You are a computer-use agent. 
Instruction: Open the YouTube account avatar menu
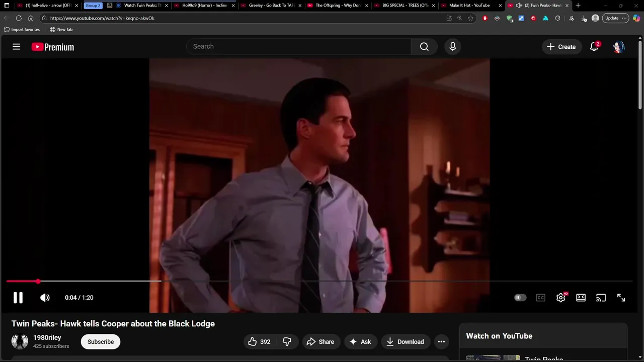click(618, 47)
